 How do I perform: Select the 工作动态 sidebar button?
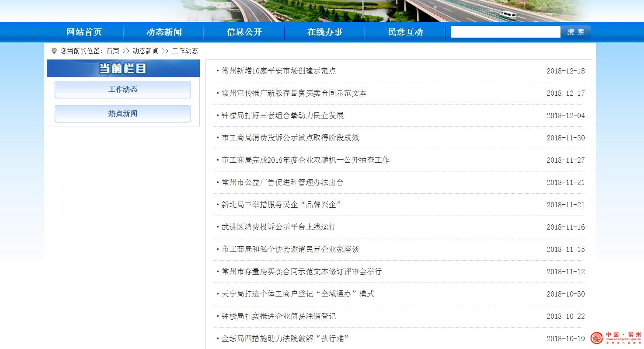(123, 89)
